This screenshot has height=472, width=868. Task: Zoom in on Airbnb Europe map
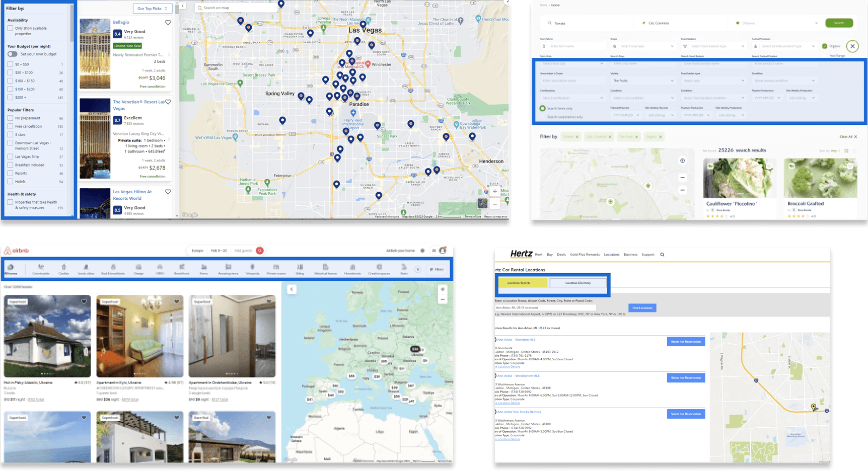(x=443, y=289)
